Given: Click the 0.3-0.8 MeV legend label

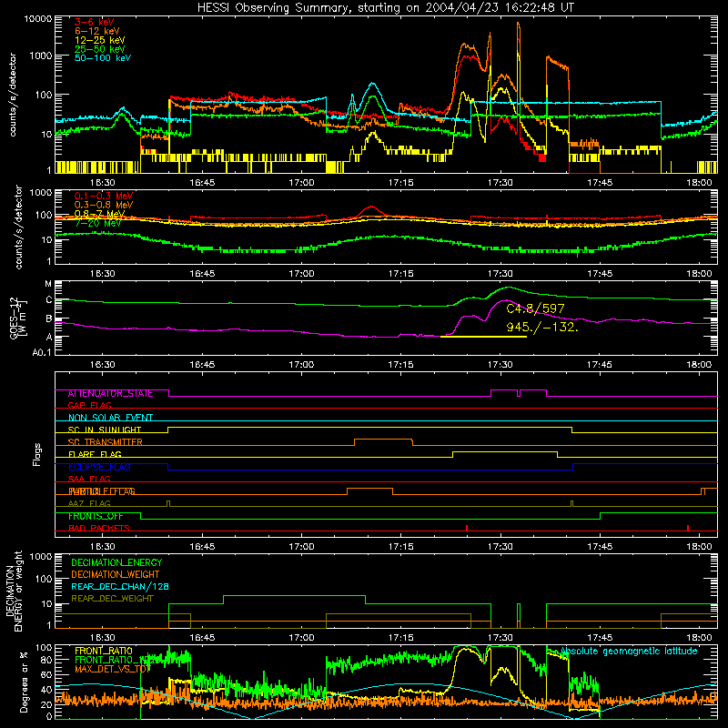Looking at the screenshot, I should tap(104, 205).
